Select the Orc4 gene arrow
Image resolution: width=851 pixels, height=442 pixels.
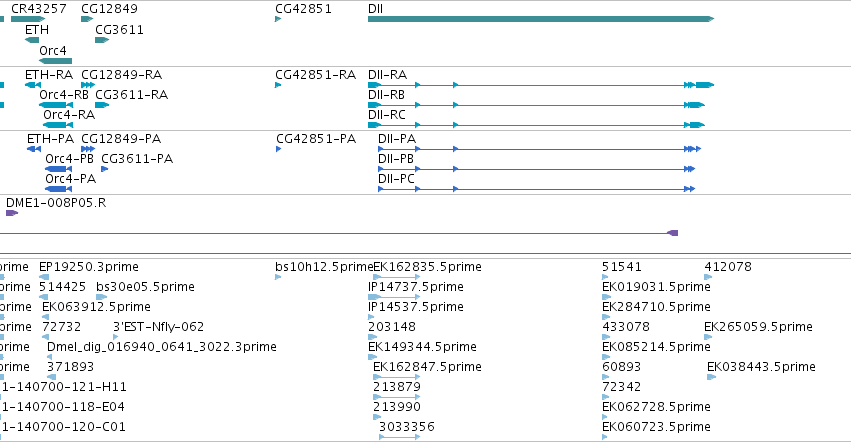[x=55, y=61]
